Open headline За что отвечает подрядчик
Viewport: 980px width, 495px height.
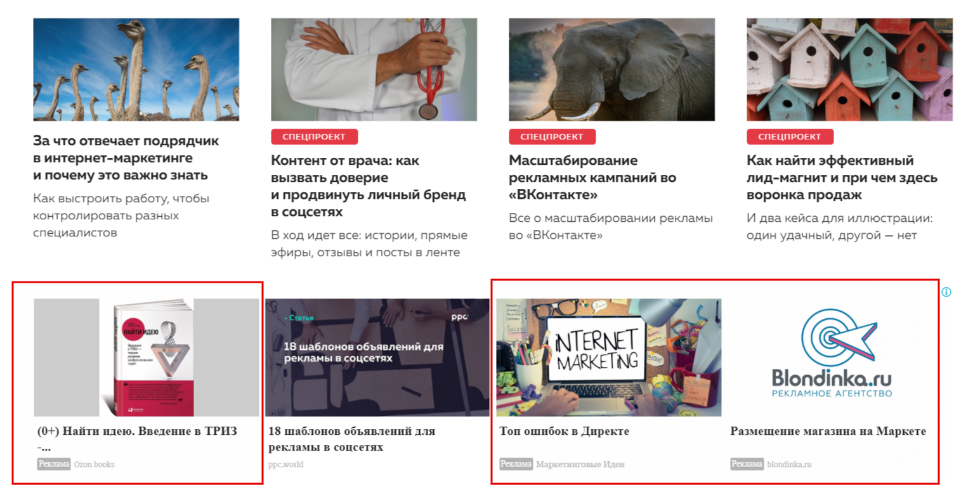(126, 158)
